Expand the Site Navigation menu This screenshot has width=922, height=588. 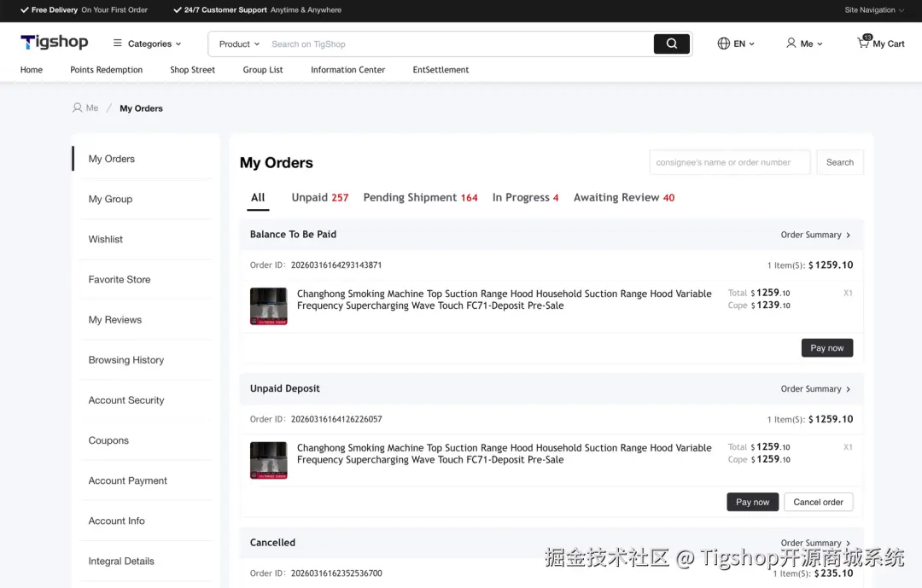[874, 10]
